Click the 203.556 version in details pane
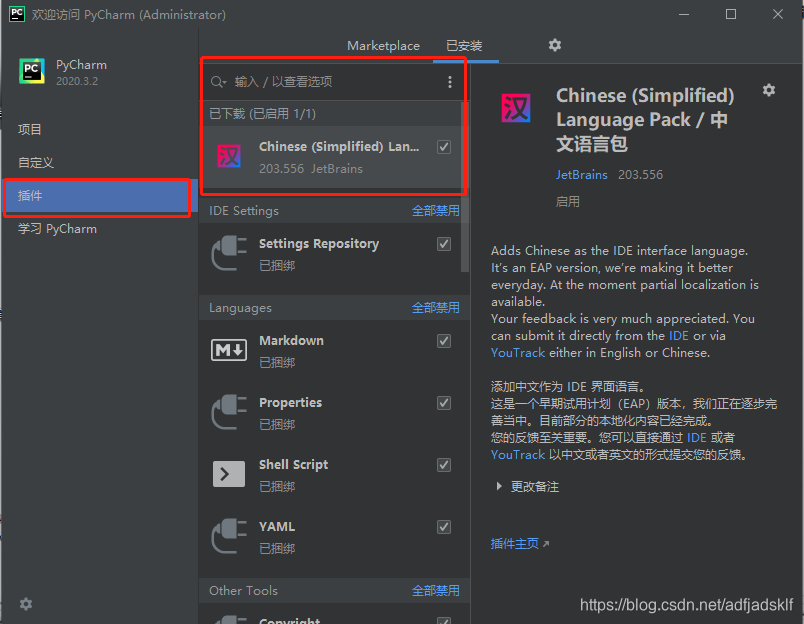 (x=640, y=175)
